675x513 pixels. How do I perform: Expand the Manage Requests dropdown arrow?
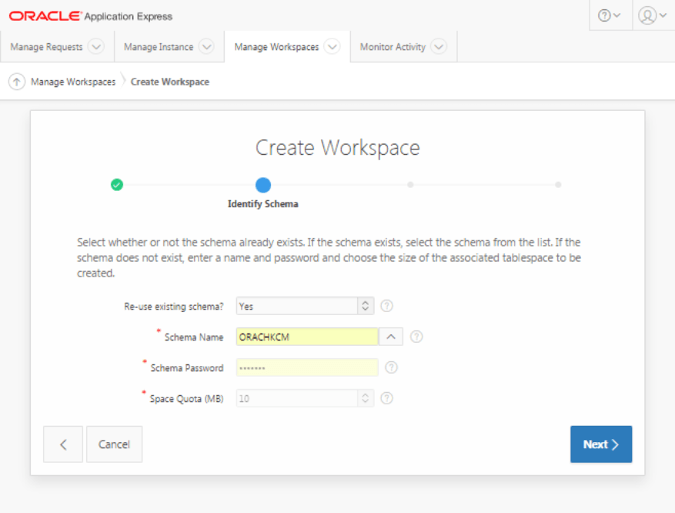[x=96, y=46]
